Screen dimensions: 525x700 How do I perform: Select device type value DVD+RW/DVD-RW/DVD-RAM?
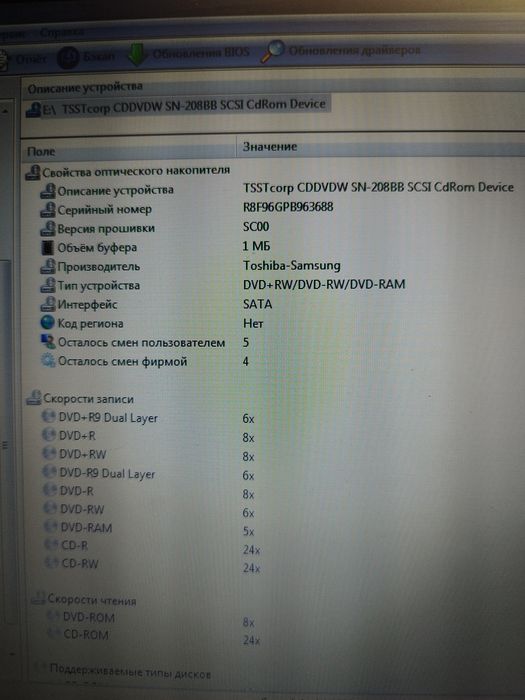point(324,284)
